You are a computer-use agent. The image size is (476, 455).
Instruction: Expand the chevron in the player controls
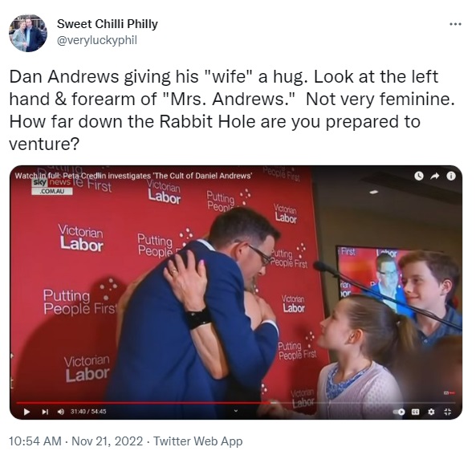(x=235, y=411)
